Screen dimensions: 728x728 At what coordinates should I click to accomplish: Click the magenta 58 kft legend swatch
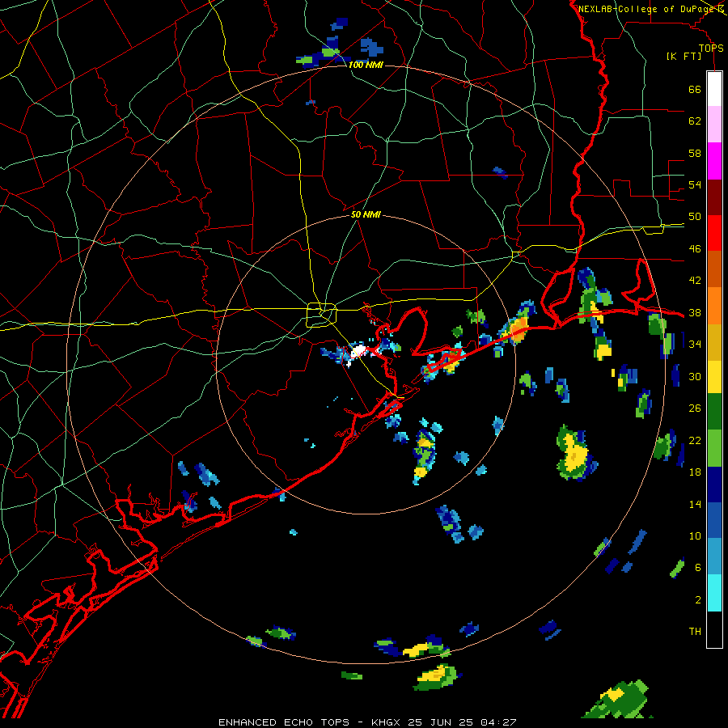pos(714,161)
